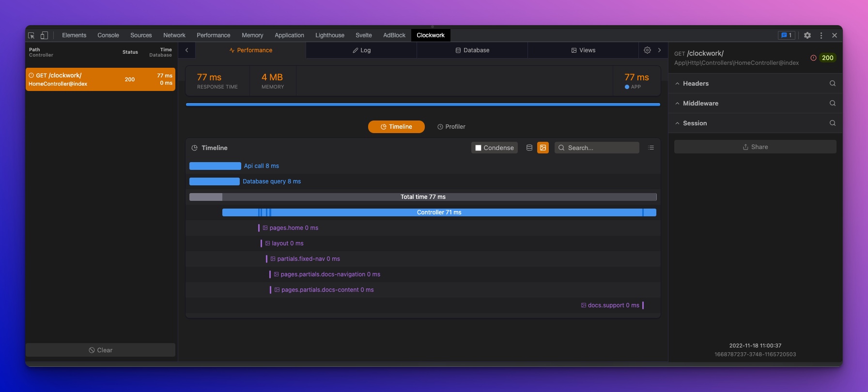Click the Total time 77 ms bar
Screen dimensions: 868x392
[x=423, y=197]
